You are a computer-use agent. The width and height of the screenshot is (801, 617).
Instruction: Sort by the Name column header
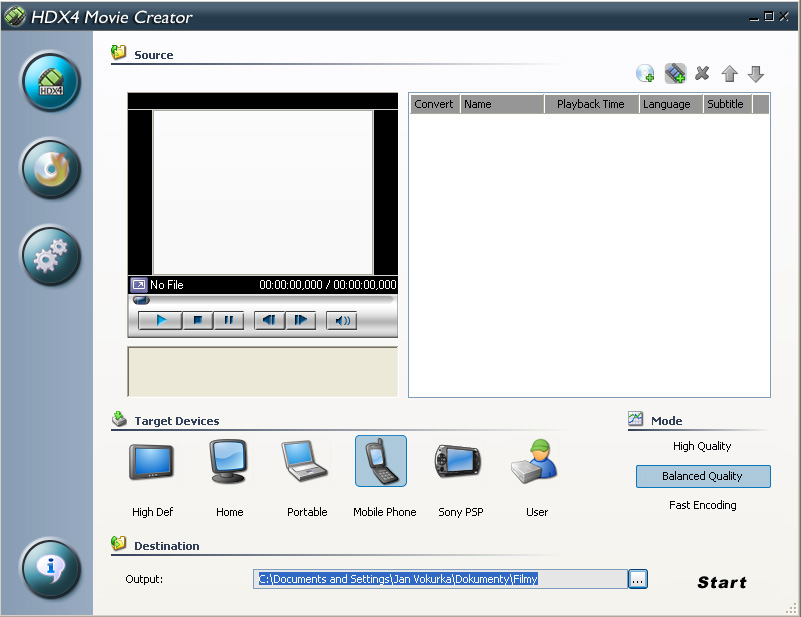[502, 104]
